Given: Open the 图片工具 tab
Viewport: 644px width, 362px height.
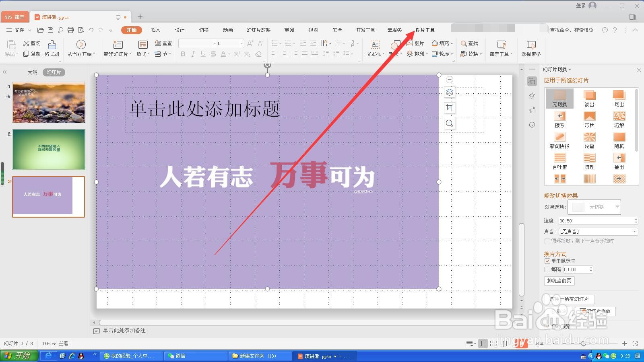Looking at the screenshot, I should pyautogui.click(x=425, y=30).
